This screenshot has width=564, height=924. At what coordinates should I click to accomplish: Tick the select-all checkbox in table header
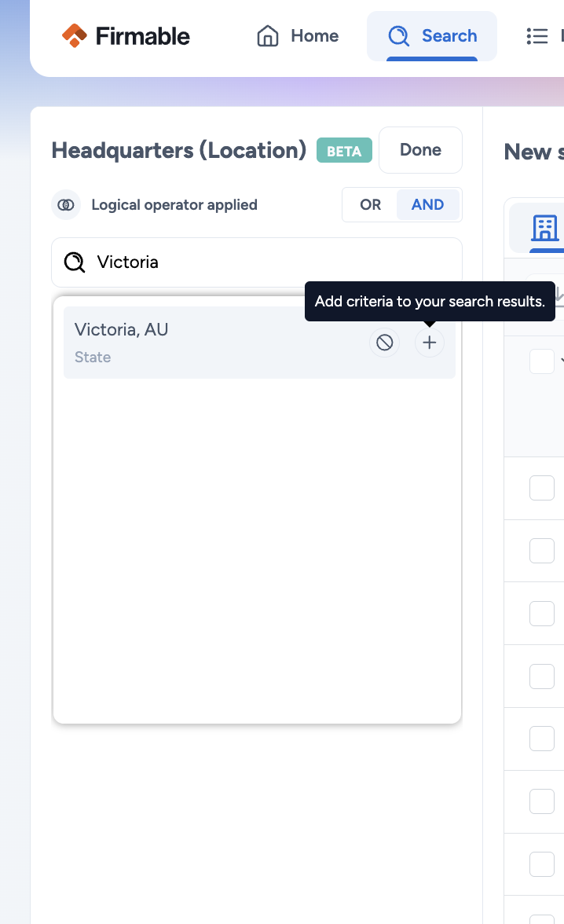click(542, 361)
